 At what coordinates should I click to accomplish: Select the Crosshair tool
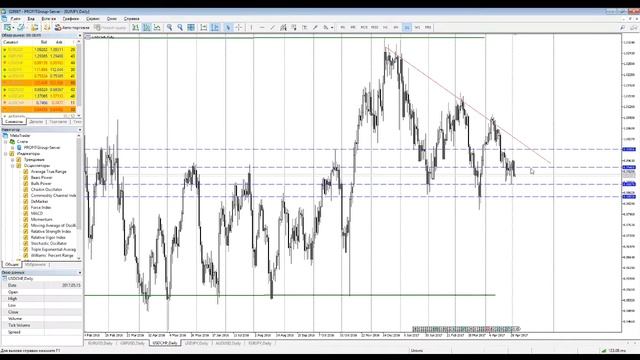point(239,27)
